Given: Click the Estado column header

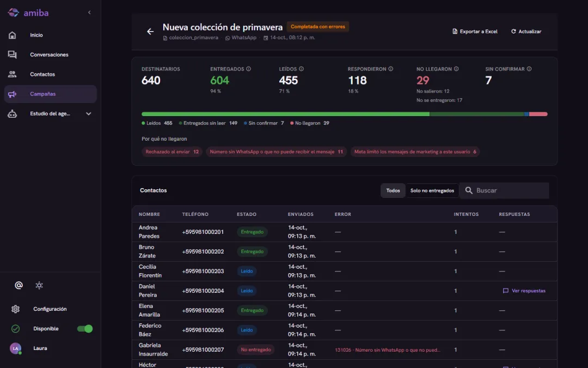Looking at the screenshot, I should tap(247, 214).
